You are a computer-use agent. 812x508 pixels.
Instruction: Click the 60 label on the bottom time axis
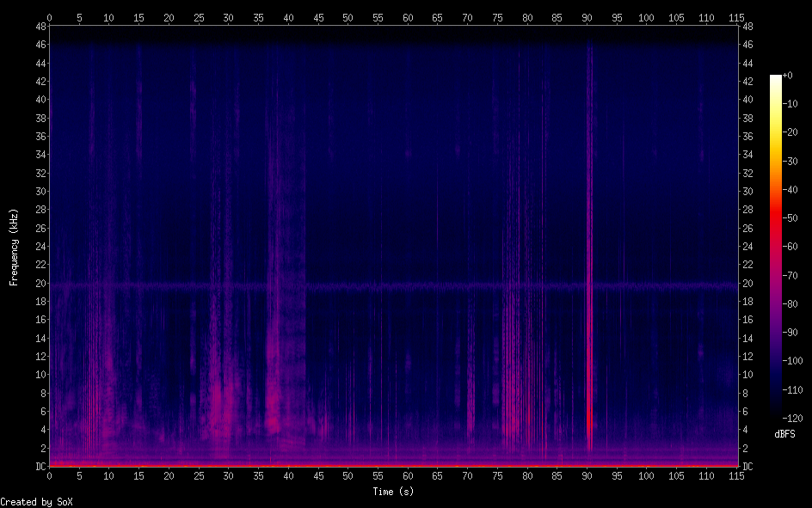tap(408, 475)
